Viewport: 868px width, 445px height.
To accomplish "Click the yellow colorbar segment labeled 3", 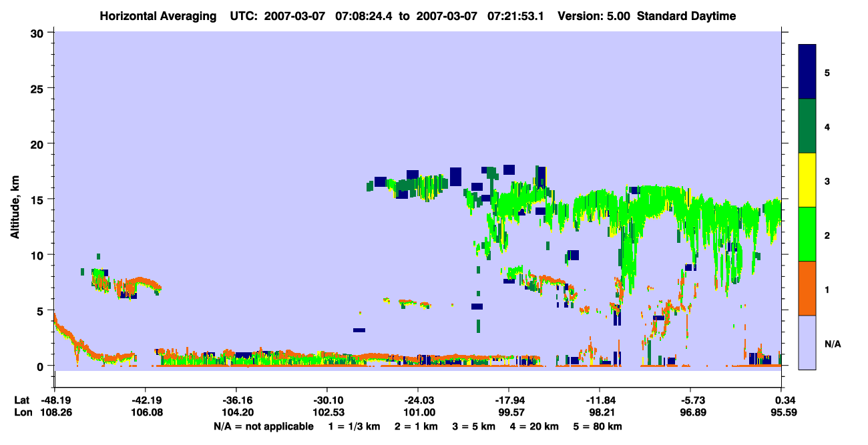I will click(807, 180).
